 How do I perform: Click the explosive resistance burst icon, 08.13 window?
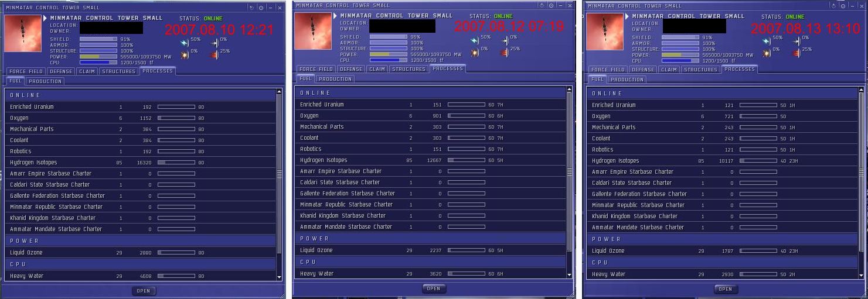[766, 52]
